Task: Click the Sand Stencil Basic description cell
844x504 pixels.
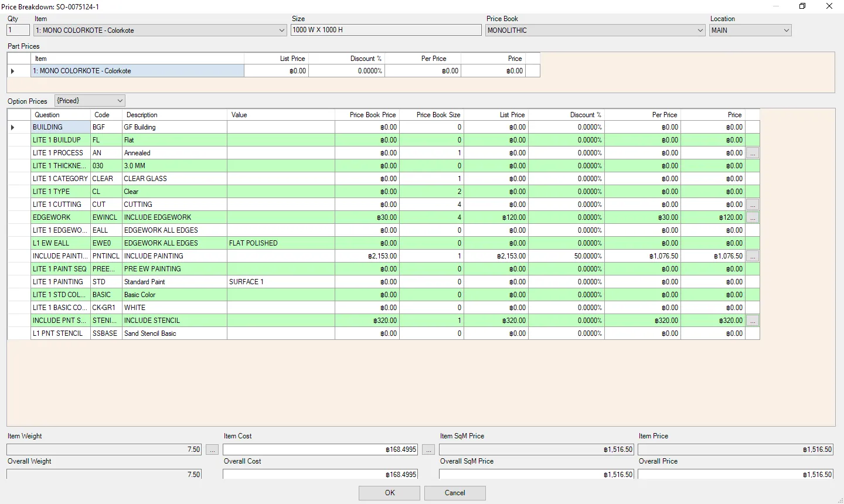Action: coord(175,333)
